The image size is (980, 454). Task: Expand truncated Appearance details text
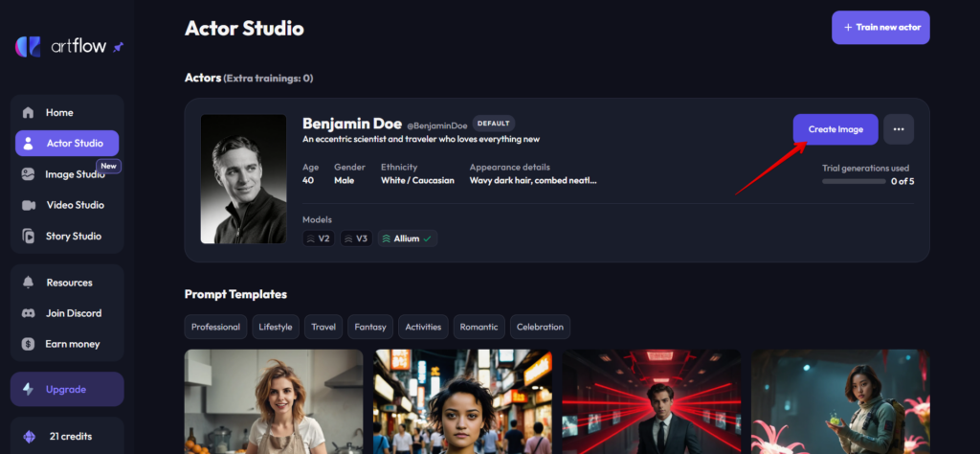coord(533,180)
